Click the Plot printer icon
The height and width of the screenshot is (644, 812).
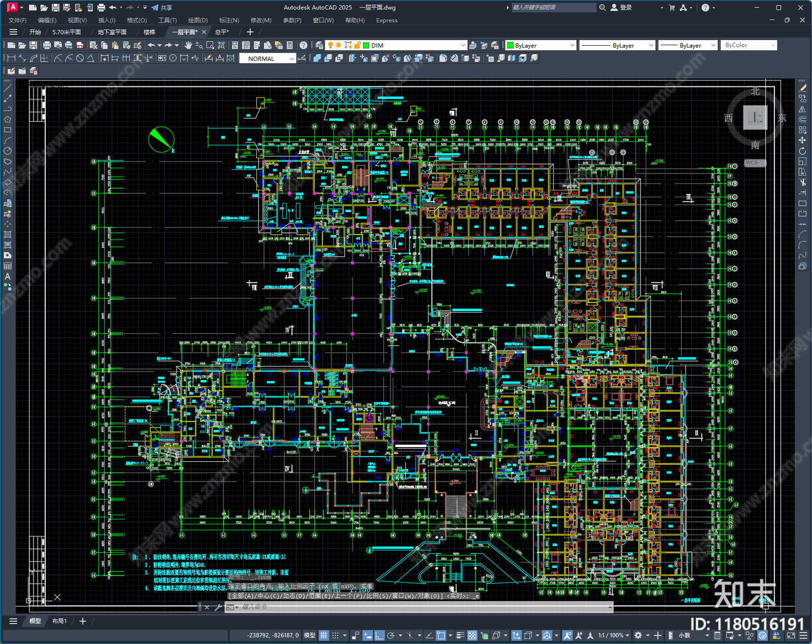[x=47, y=45]
